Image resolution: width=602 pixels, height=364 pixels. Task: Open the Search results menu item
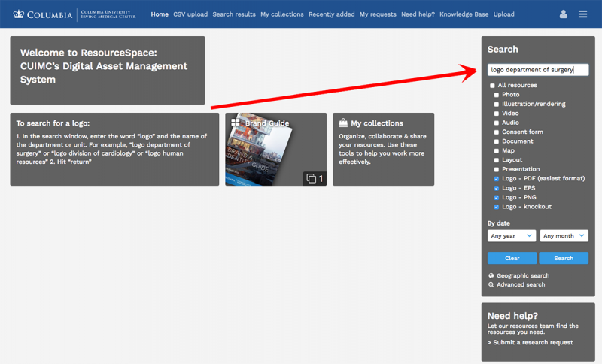click(234, 14)
